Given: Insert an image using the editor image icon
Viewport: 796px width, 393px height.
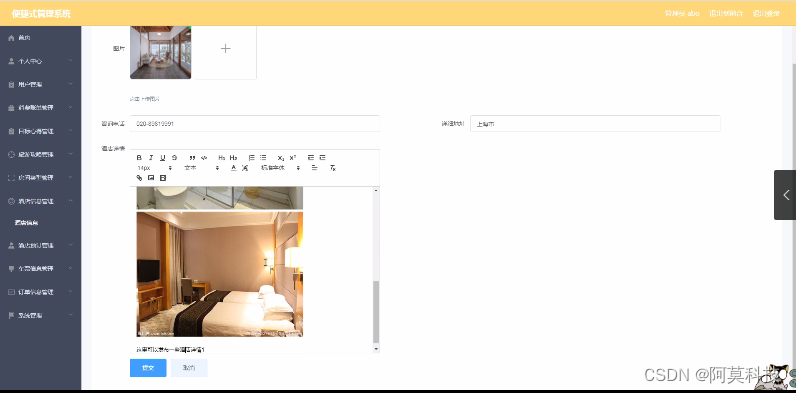Looking at the screenshot, I should [x=151, y=178].
